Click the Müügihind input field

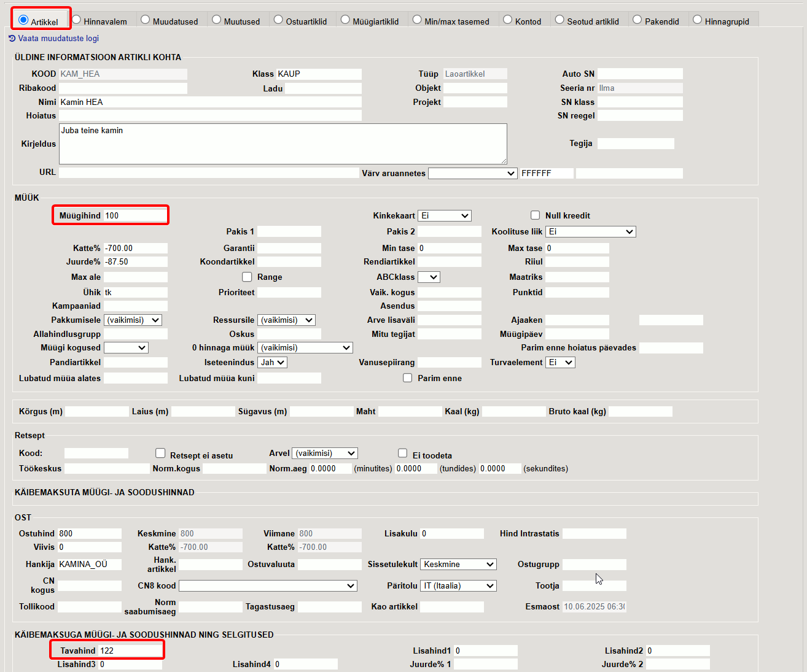(x=135, y=215)
